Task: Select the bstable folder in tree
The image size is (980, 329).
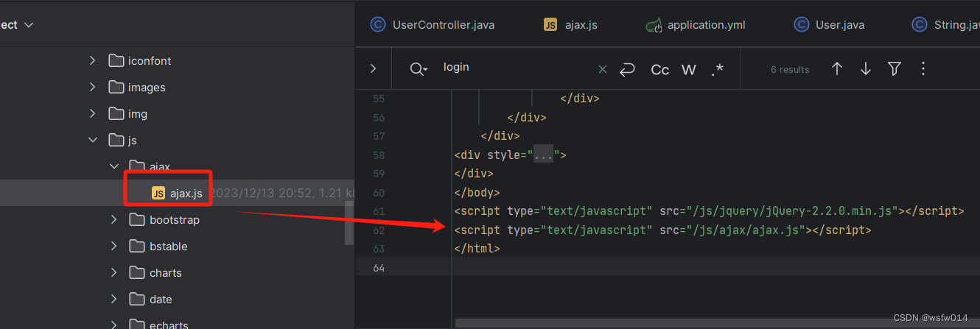Action: (x=169, y=246)
